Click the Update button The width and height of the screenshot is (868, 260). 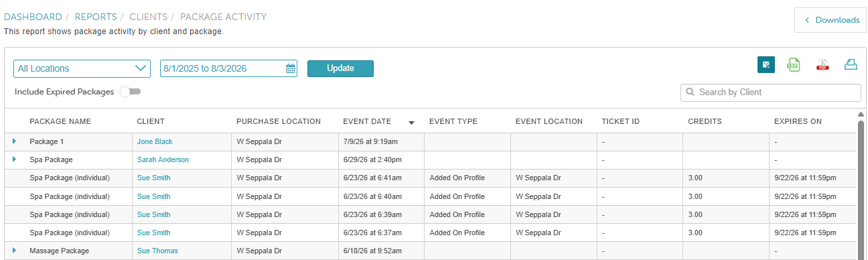[340, 68]
